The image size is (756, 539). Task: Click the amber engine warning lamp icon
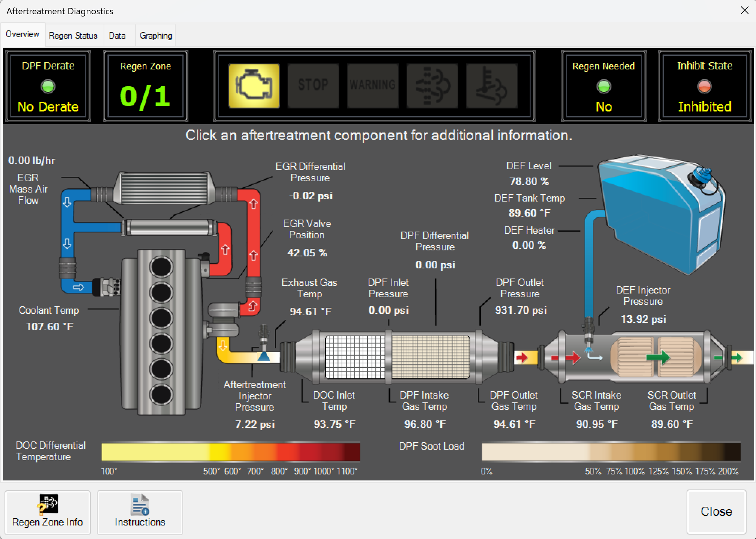254,86
